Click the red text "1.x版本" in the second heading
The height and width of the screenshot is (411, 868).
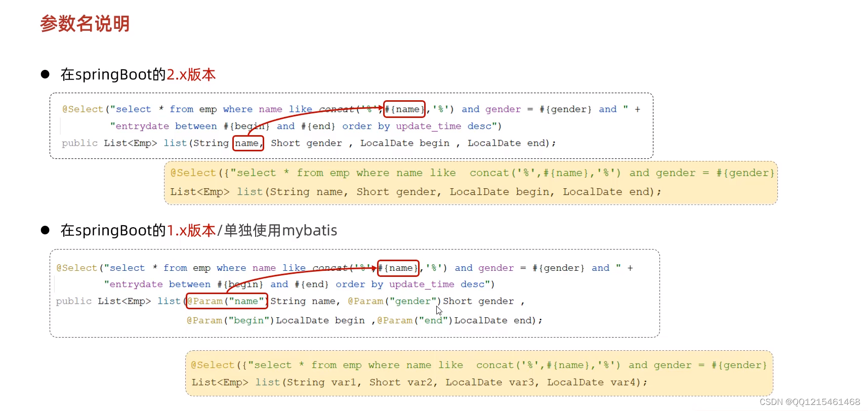pyautogui.click(x=191, y=231)
